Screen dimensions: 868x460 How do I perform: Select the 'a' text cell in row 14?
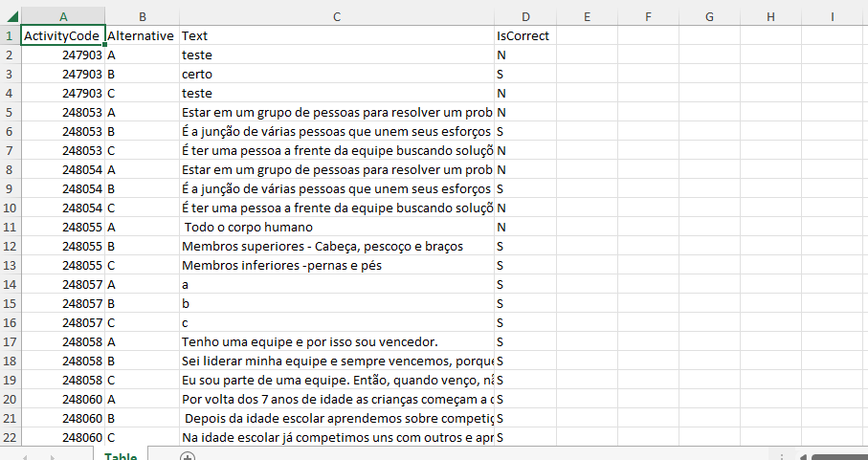(337, 284)
